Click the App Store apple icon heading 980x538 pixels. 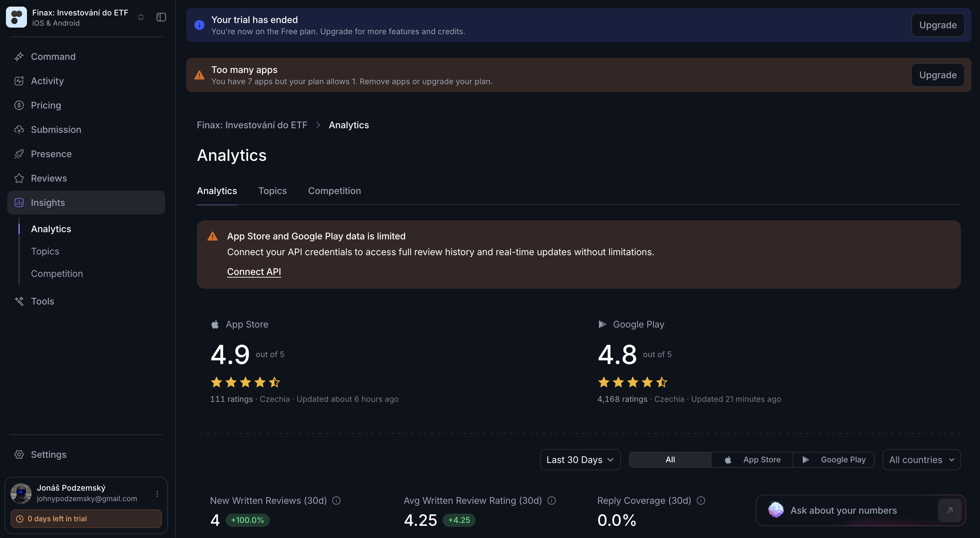point(215,324)
